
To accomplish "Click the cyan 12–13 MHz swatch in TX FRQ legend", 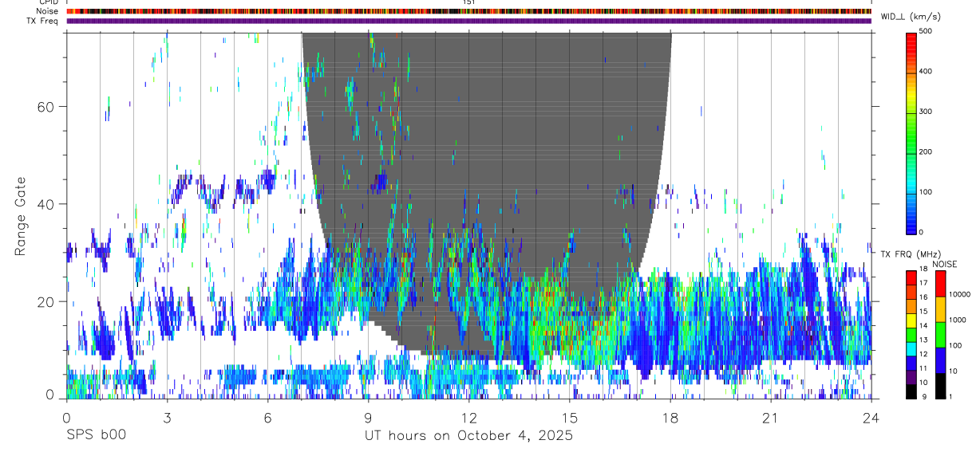I will tap(911, 348).
